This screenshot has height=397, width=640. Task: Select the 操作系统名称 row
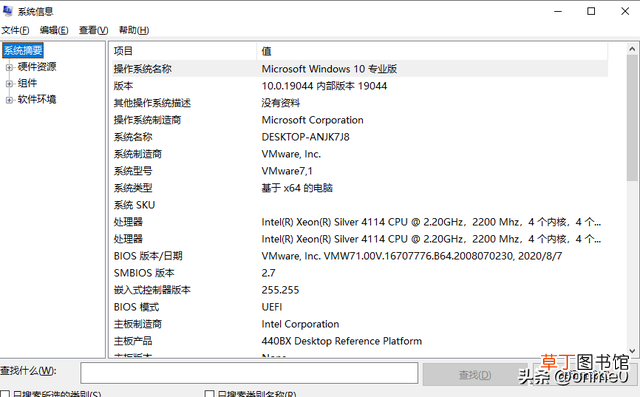(x=360, y=69)
